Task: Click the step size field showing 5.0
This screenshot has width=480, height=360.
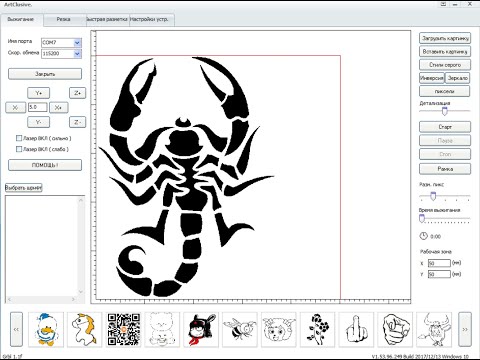Action: point(38,107)
